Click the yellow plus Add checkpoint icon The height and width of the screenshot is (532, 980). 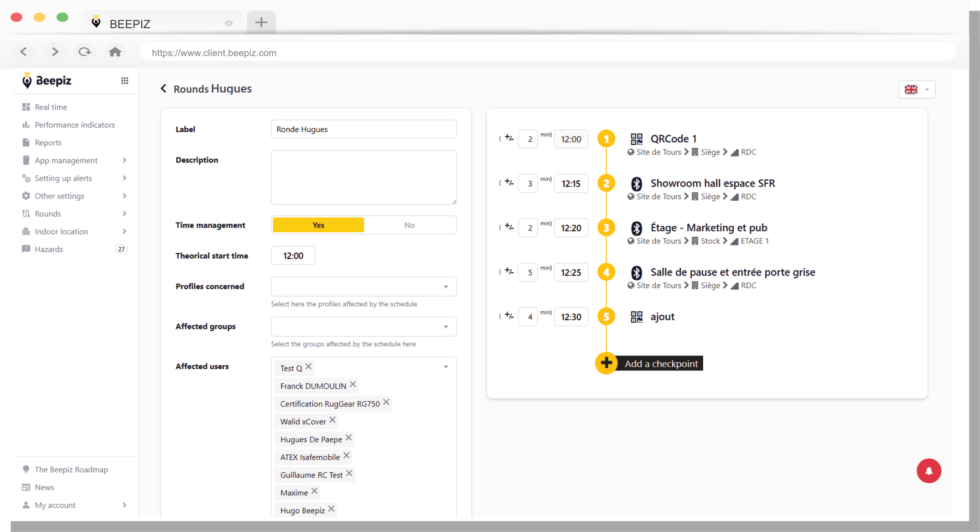click(606, 363)
